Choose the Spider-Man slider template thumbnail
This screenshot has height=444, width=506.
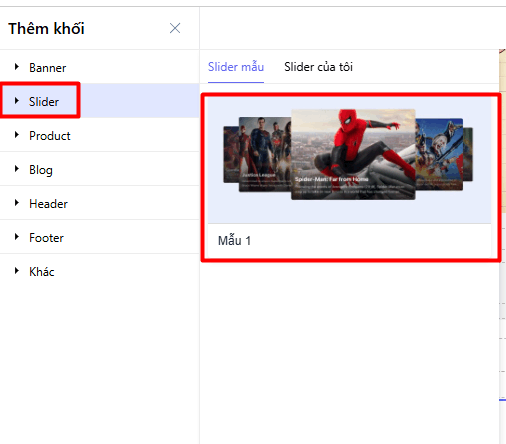[x=349, y=160]
